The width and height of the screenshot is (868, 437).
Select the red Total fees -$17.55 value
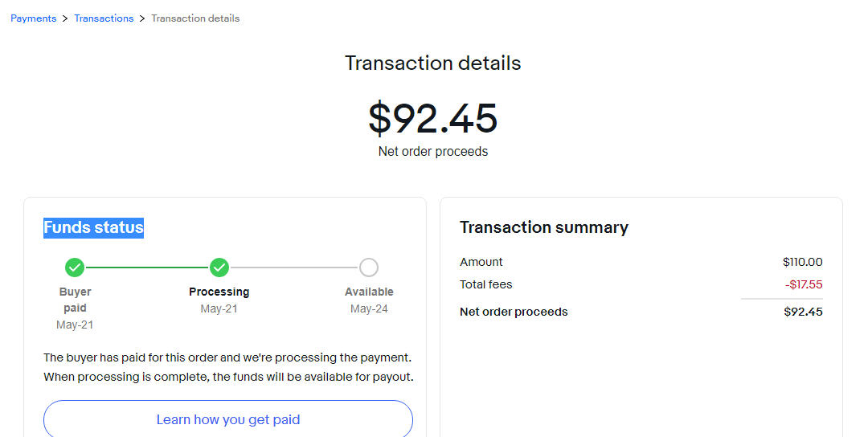point(804,285)
